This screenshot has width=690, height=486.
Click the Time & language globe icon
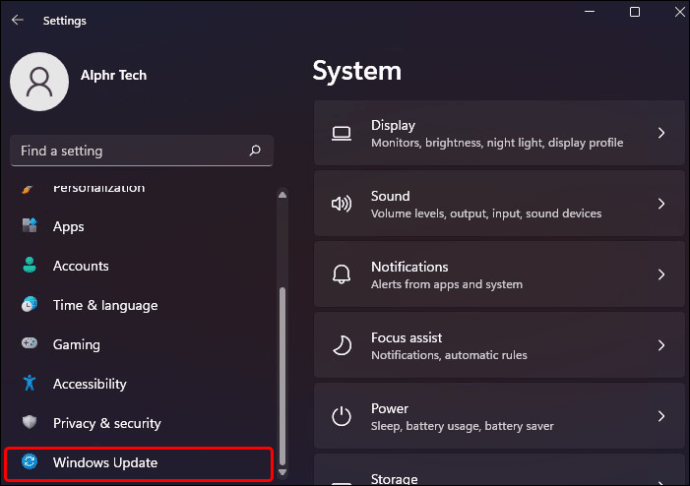point(30,305)
